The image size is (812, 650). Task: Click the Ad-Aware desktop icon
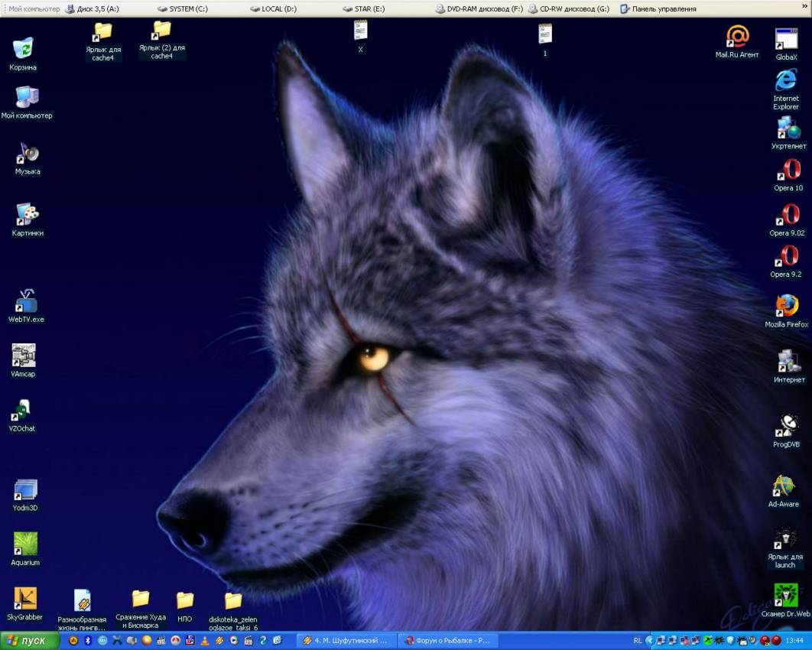784,486
